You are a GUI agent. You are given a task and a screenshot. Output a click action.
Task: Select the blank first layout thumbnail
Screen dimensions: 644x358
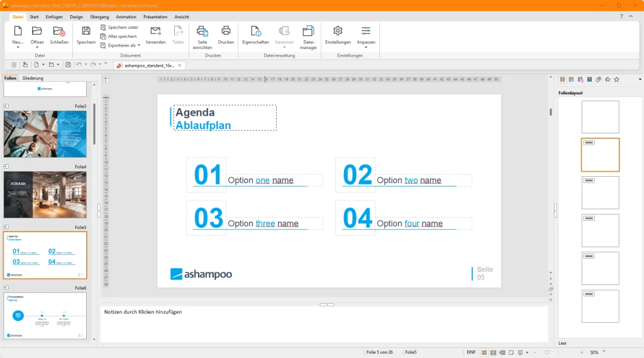(x=600, y=117)
